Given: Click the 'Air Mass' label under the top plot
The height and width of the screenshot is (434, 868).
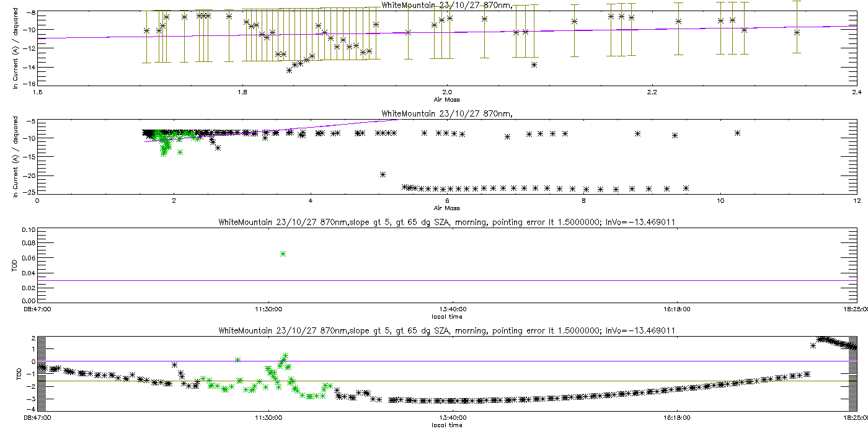Looking at the screenshot, I should 446,99.
